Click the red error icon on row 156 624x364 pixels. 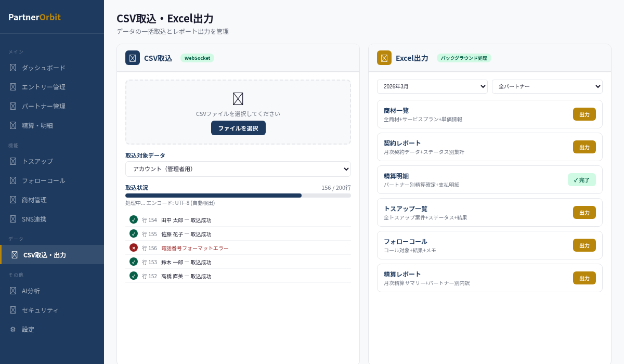tap(134, 248)
